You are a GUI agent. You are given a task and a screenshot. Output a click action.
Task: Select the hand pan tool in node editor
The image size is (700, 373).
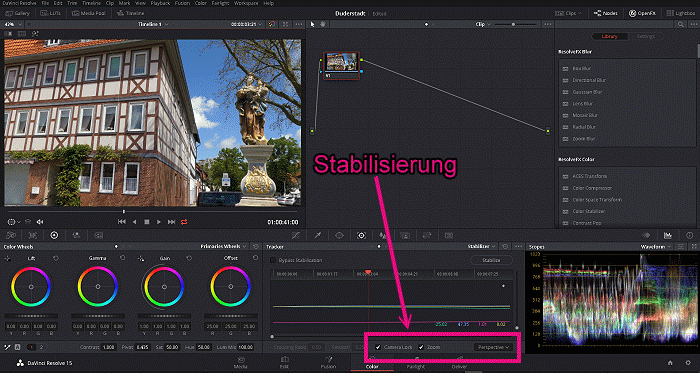pyautogui.click(x=322, y=24)
